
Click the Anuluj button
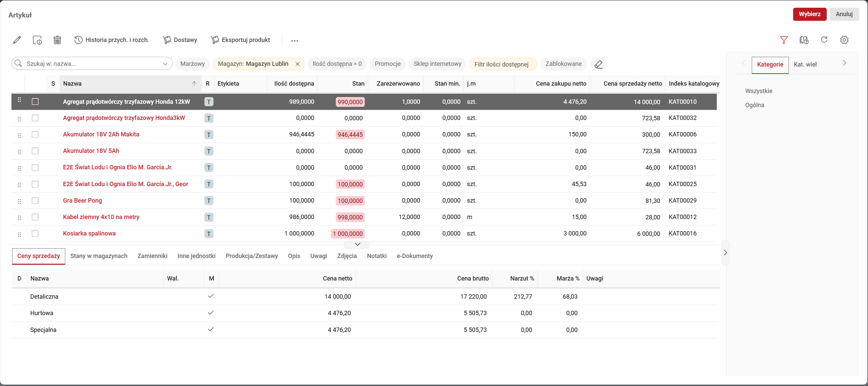pyautogui.click(x=844, y=14)
